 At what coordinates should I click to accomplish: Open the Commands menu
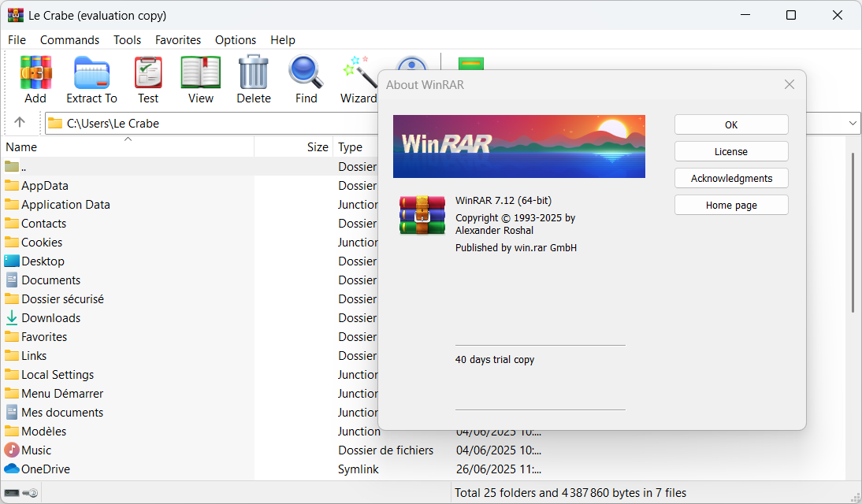(x=70, y=40)
